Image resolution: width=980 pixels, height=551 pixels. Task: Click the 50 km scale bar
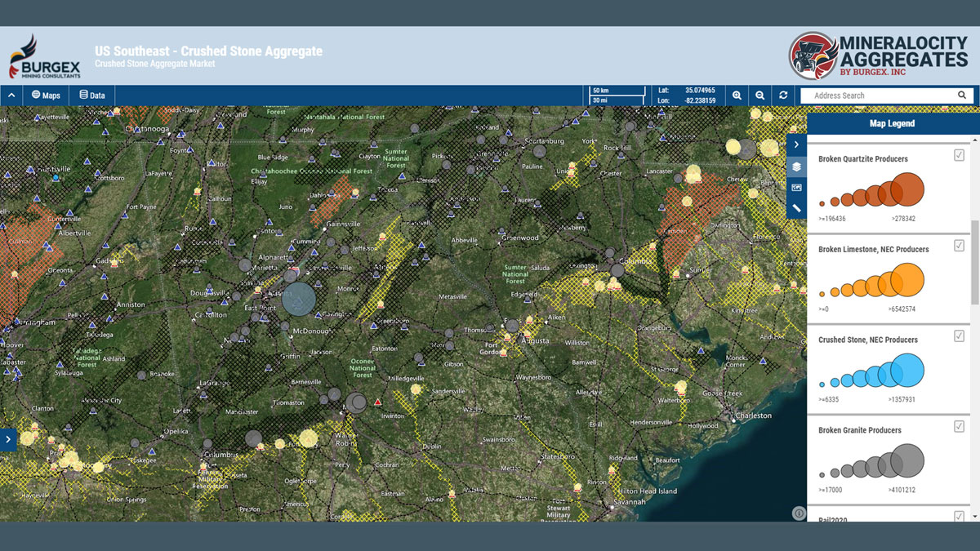[x=617, y=90]
